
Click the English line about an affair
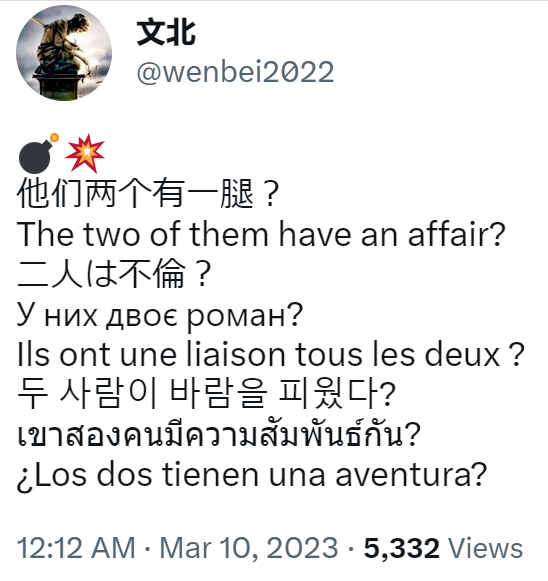[x=262, y=234]
